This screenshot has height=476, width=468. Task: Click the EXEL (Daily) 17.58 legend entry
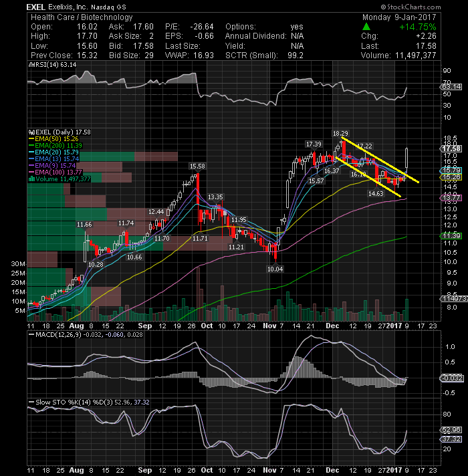tap(63, 132)
